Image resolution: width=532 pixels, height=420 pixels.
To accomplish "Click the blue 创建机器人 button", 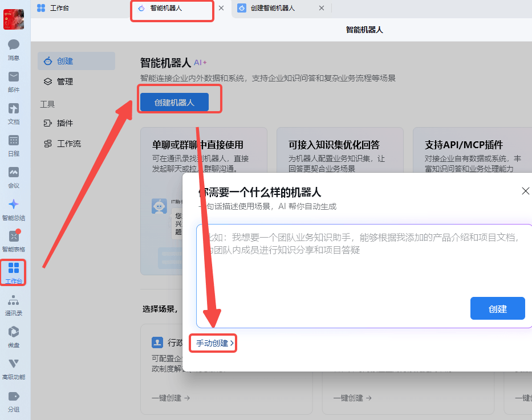I will [x=174, y=103].
